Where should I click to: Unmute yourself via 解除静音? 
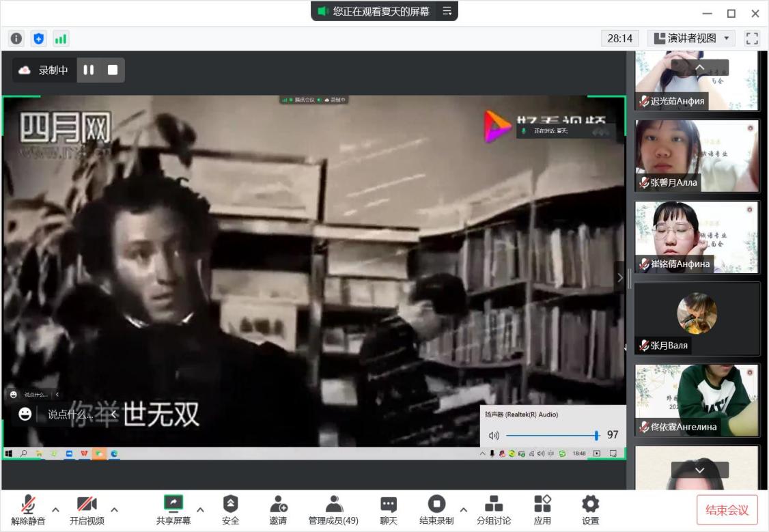[x=28, y=509]
